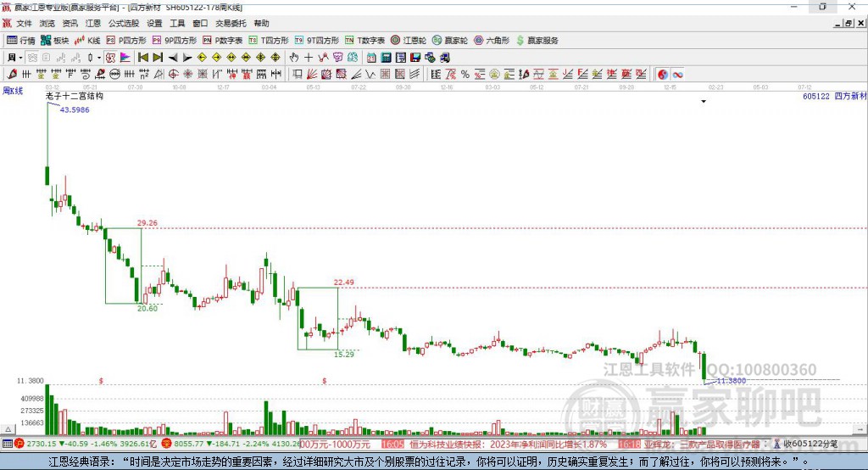Step chart left with black arrow

point(173,58)
